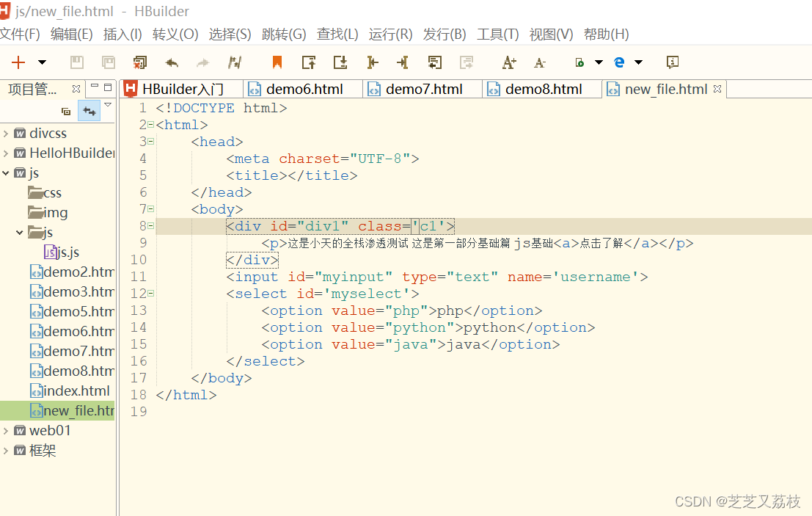Image resolution: width=812 pixels, height=516 pixels.
Task: Fold the select block at line 12
Action: pos(150,293)
